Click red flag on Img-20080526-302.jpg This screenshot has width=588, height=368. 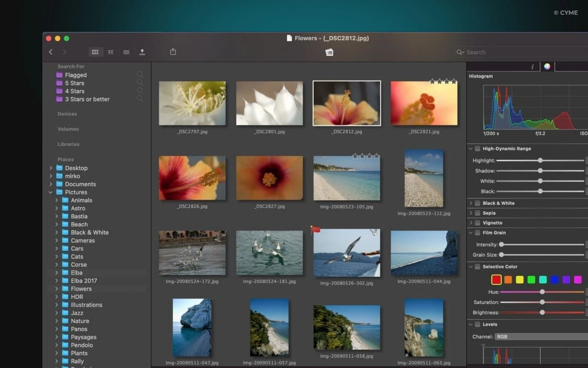315,230
